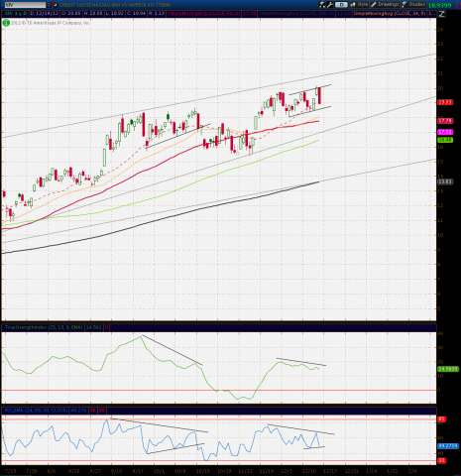The image size is (461, 476).
Task: Open the Drawings menu
Action: [385, 5]
